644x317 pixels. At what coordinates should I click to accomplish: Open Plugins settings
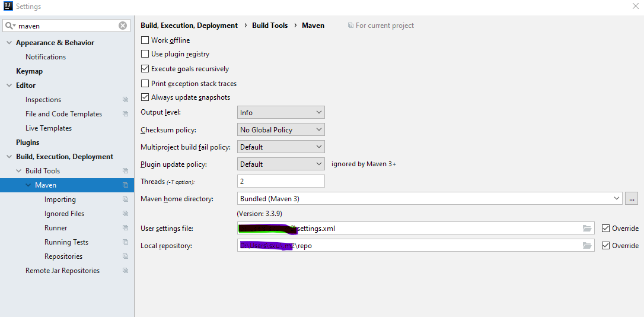point(27,142)
